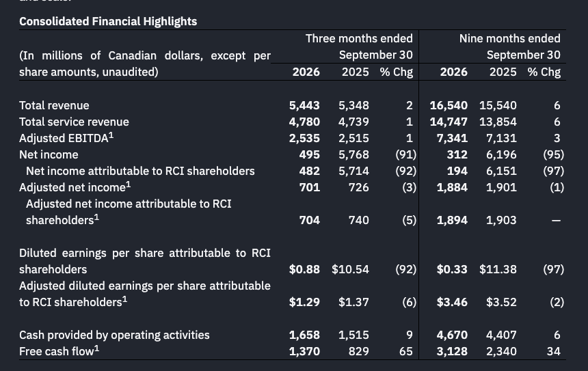Click the In millions of Canadian dollars note
This screenshot has width=588, height=371.
tap(145, 64)
